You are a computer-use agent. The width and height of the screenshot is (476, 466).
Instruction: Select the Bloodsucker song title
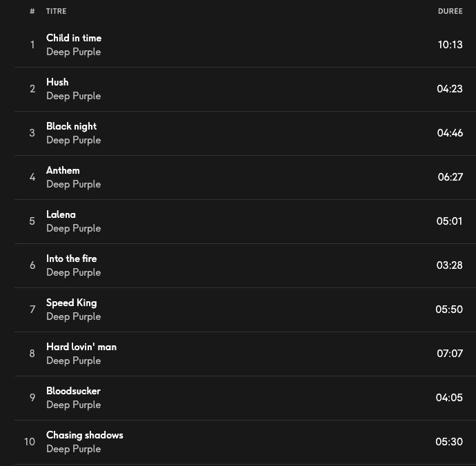point(73,391)
